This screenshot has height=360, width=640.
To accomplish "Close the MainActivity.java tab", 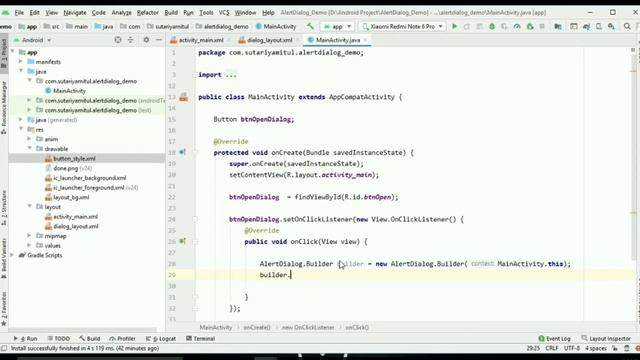I will 366,40.
